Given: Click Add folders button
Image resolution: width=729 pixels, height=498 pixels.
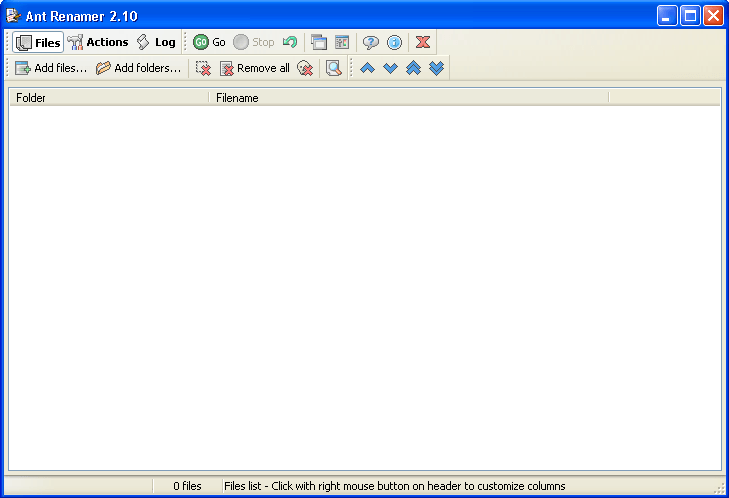Looking at the screenshot, I should click(x=139, y=68).
